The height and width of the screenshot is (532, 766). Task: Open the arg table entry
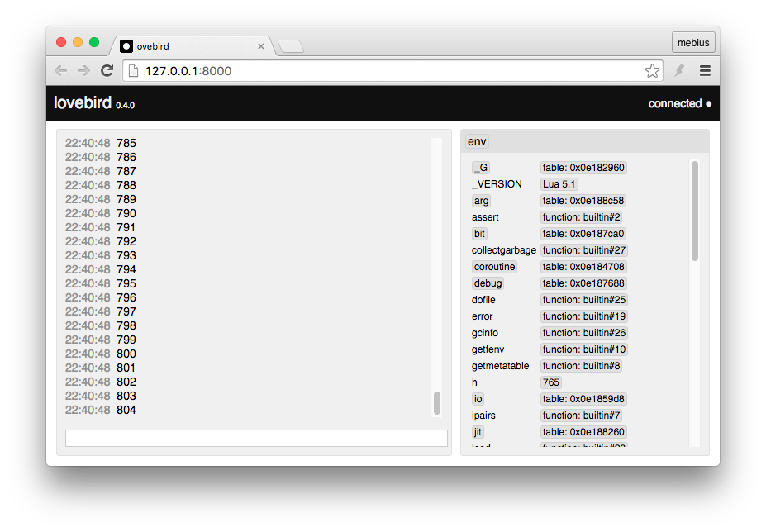481,201
